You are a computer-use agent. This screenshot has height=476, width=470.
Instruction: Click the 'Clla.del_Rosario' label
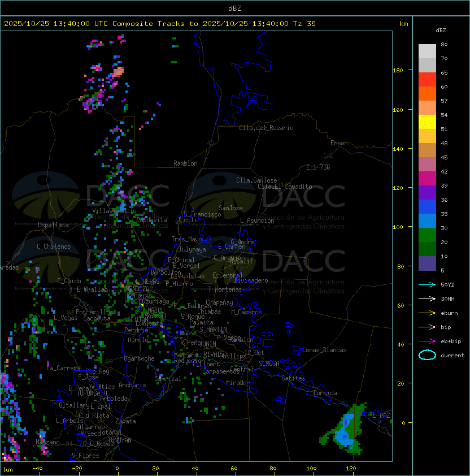coord(266,128)
